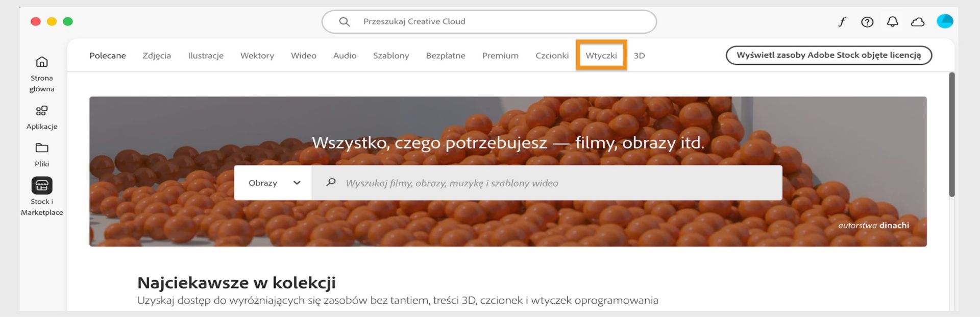Image resolution: width=980 pixels, height=317 pixels.
Task: Switch to the Wideo tab
Action: (304, 56)
